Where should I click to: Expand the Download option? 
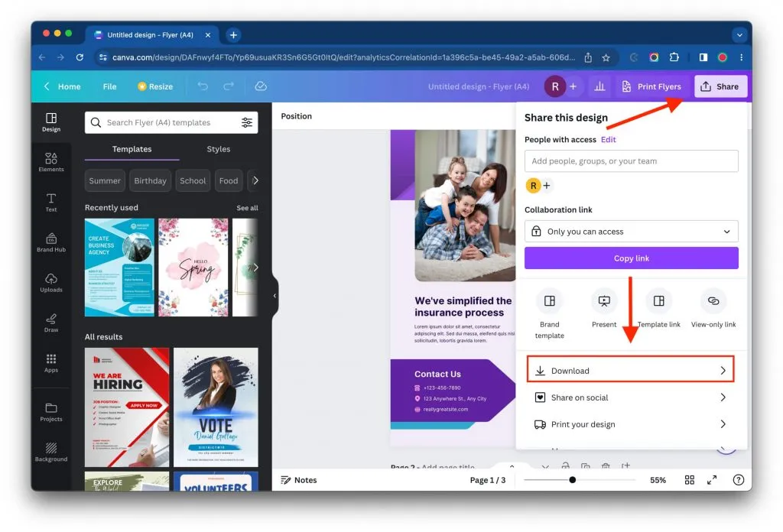pos(630,370)
